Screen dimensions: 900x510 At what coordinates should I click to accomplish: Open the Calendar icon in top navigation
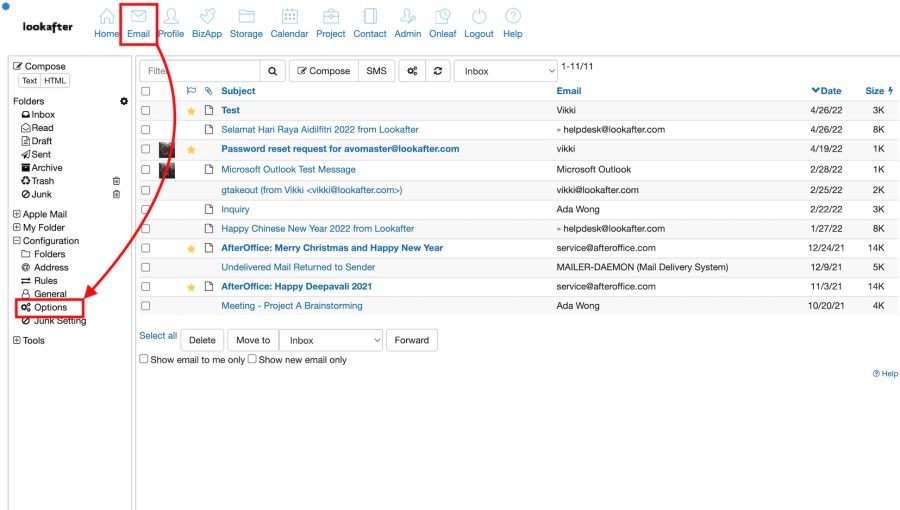[289, 17]
